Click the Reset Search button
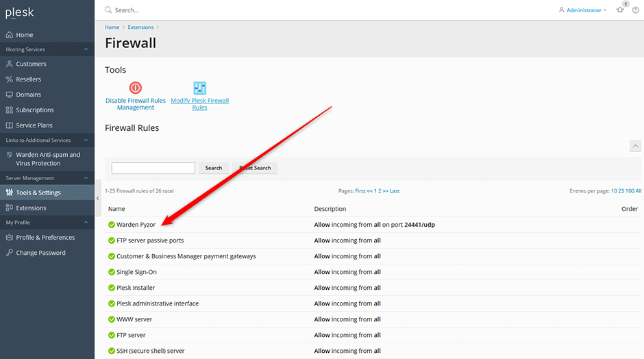Screen dimensions: 644x359 [255, 168]
